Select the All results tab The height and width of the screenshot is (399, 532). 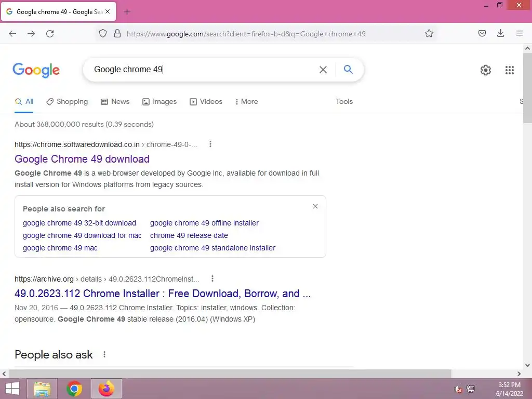24,101
